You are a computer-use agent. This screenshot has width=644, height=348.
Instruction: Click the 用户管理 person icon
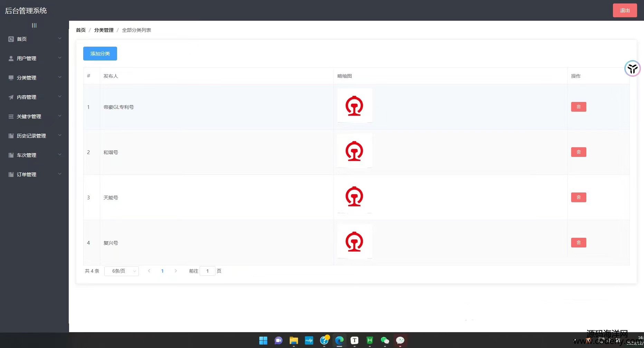[11, 58]
